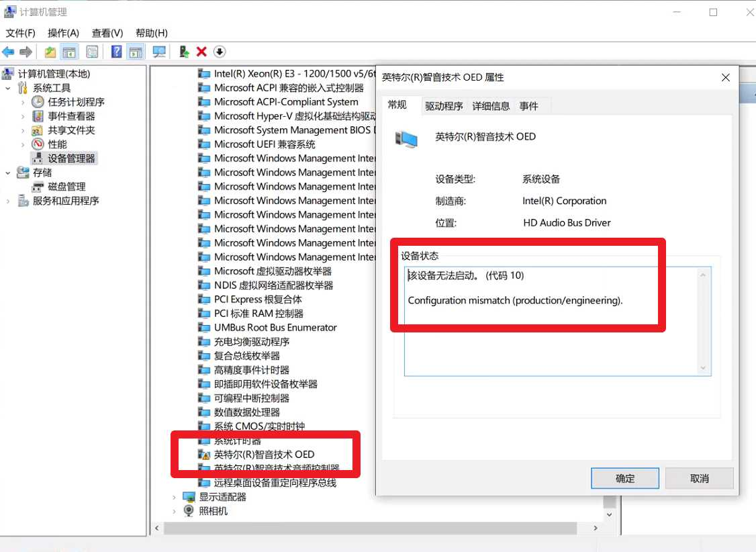
Task: Select 高精度事件计时器 device
Action: (x=252, y=370)
